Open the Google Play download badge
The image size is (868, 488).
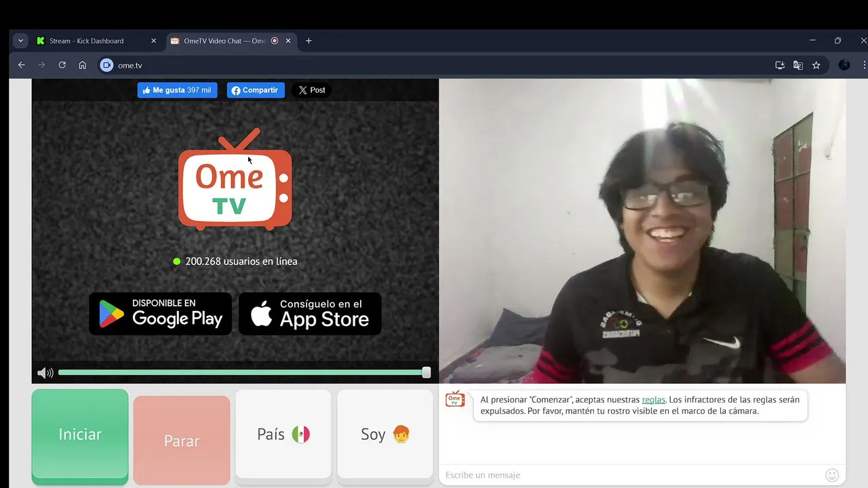[161, 314]
